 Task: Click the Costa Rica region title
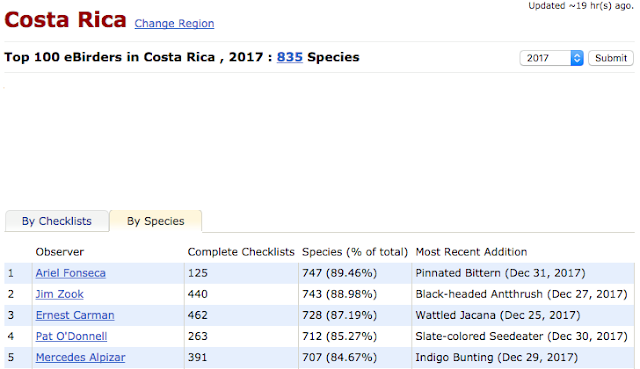point(65,20)
